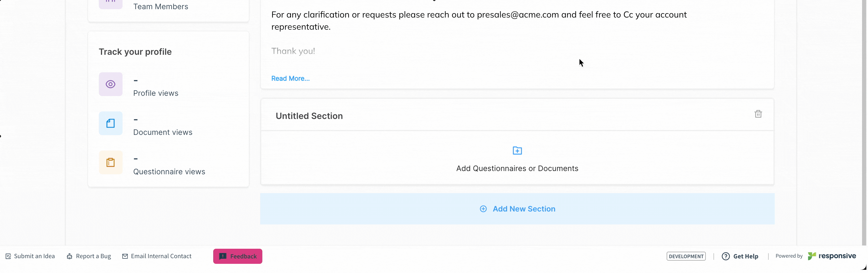This screenshot has width=868, height=273.
Task: Click the Questionnaire views clipboard icon
Action: point(110,163)
